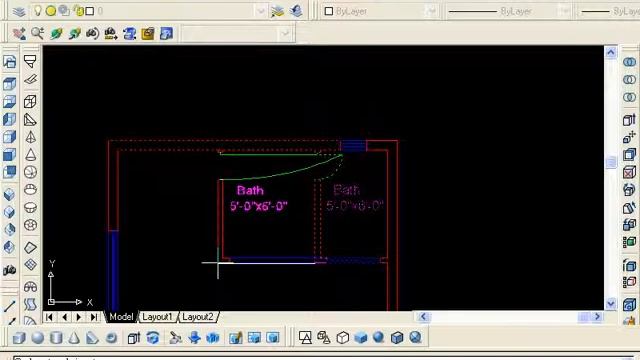Click the wireframe dome icon in left toolbar

[x=30, y=189]
